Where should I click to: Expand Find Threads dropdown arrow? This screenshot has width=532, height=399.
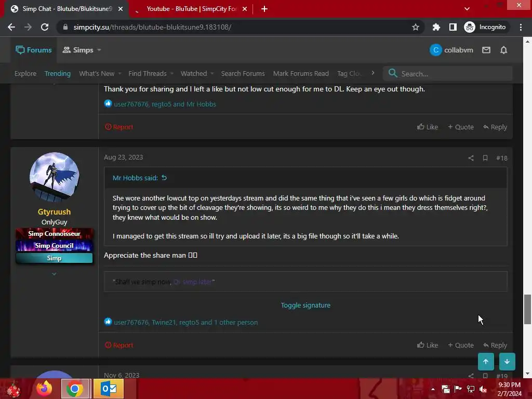point(171,73)
